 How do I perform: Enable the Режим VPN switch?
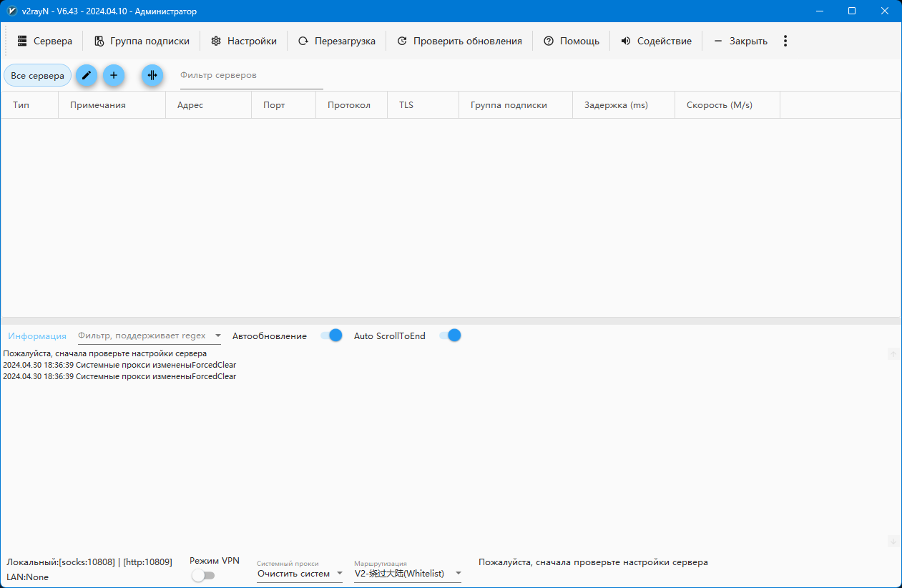203,576
